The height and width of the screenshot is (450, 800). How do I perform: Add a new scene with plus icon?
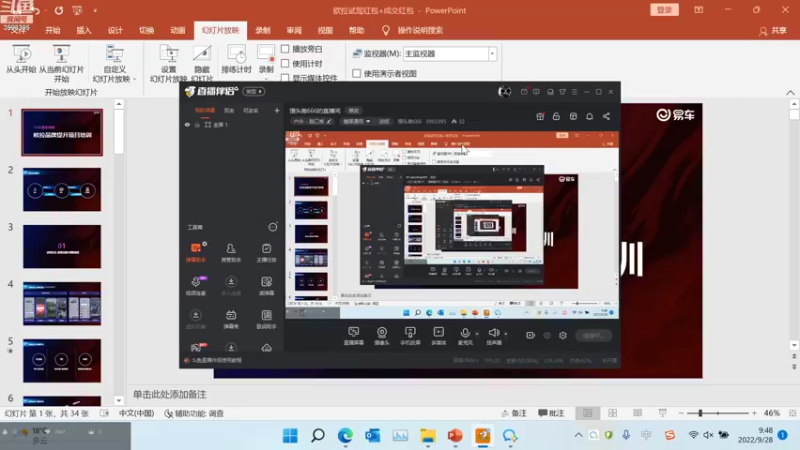point(277,110)
